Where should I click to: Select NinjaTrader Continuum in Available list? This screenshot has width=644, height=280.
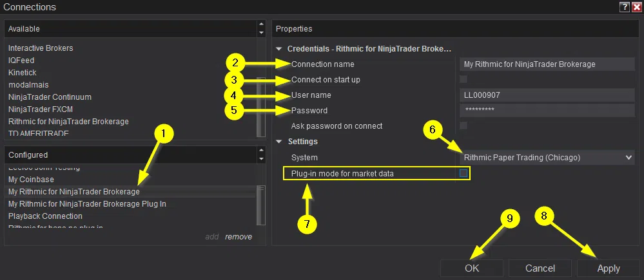point(50,97)
